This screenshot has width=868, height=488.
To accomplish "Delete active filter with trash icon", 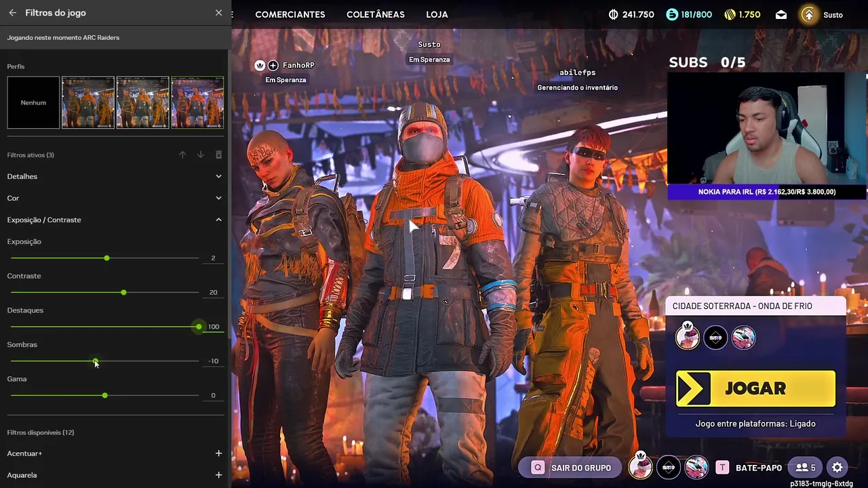I will click(218, 155).
